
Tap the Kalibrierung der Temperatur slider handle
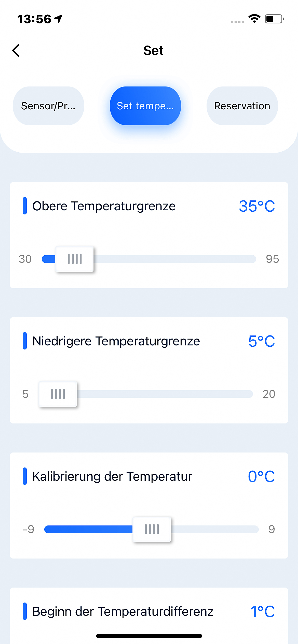152,529
